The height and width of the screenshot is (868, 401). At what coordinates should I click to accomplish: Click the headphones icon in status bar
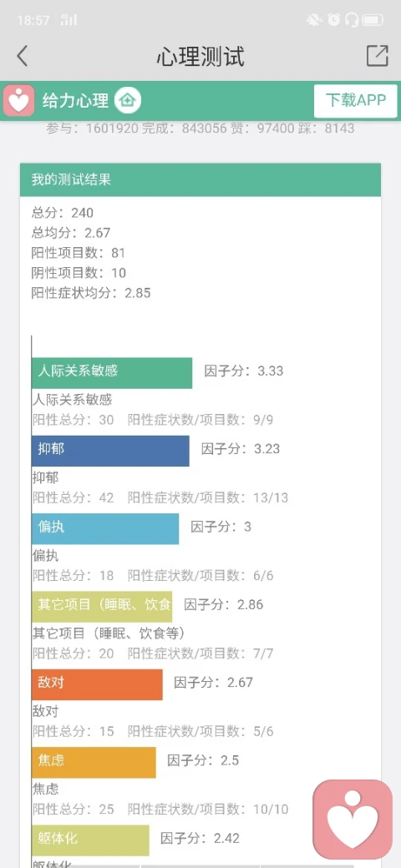[x=351, y=21]
